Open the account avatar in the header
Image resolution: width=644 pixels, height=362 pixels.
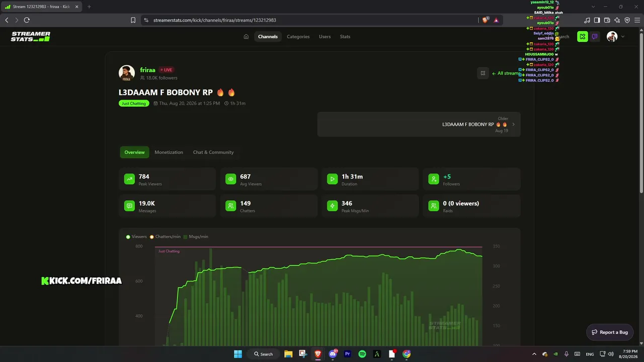(612, 37)
